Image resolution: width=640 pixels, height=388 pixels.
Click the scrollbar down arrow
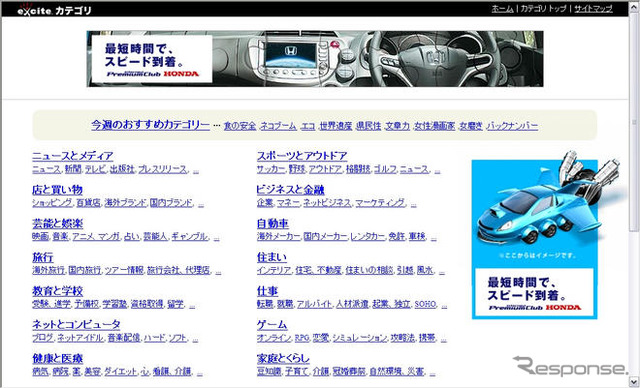pyautogui.click(x=634, y=381)
